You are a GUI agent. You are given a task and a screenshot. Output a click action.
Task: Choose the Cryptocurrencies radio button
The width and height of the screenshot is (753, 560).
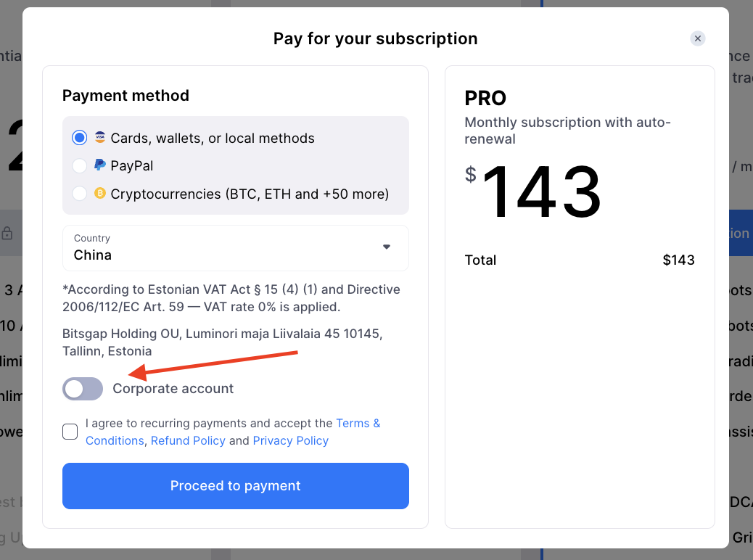click(80, 194)
